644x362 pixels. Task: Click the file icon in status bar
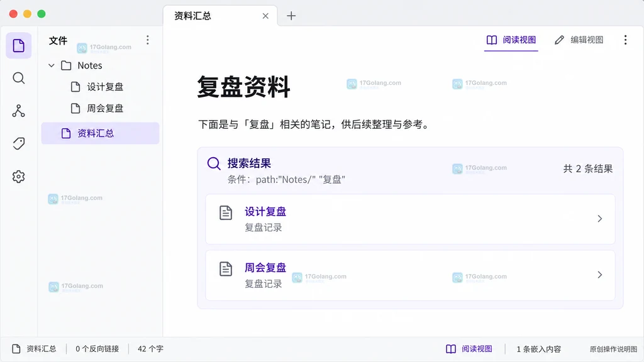[16, 349]
